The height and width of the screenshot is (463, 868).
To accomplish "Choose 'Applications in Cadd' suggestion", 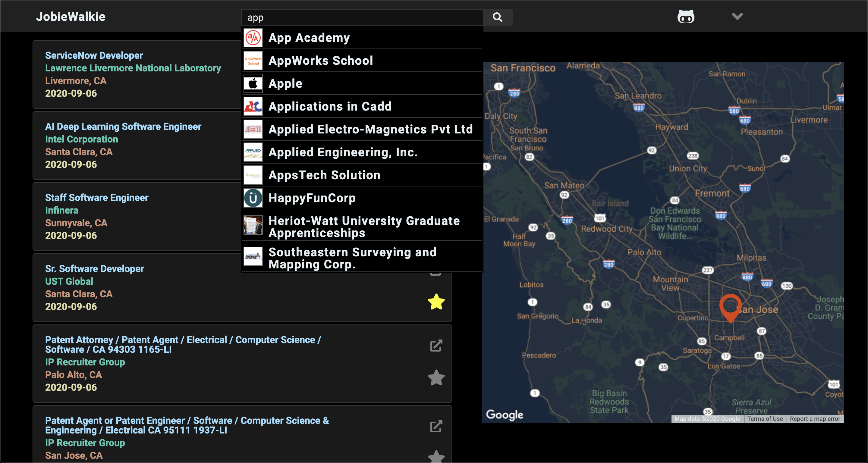I will click(x=362, y=106).
